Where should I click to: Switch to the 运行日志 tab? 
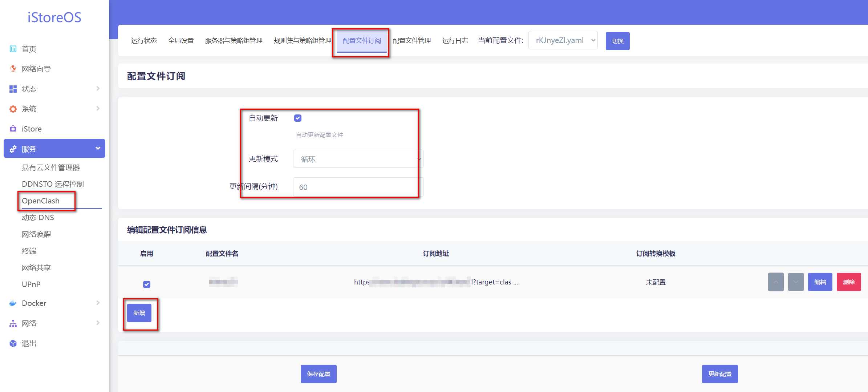point(455,40)
